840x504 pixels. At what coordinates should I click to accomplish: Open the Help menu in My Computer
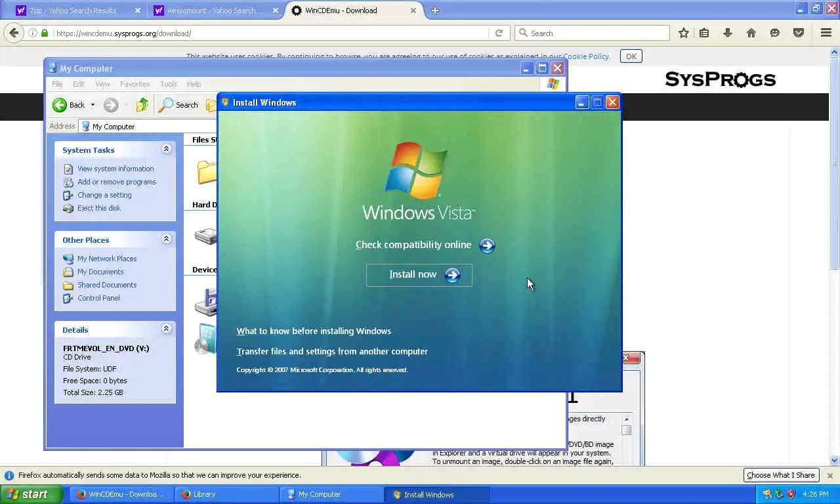pos(194,84)
